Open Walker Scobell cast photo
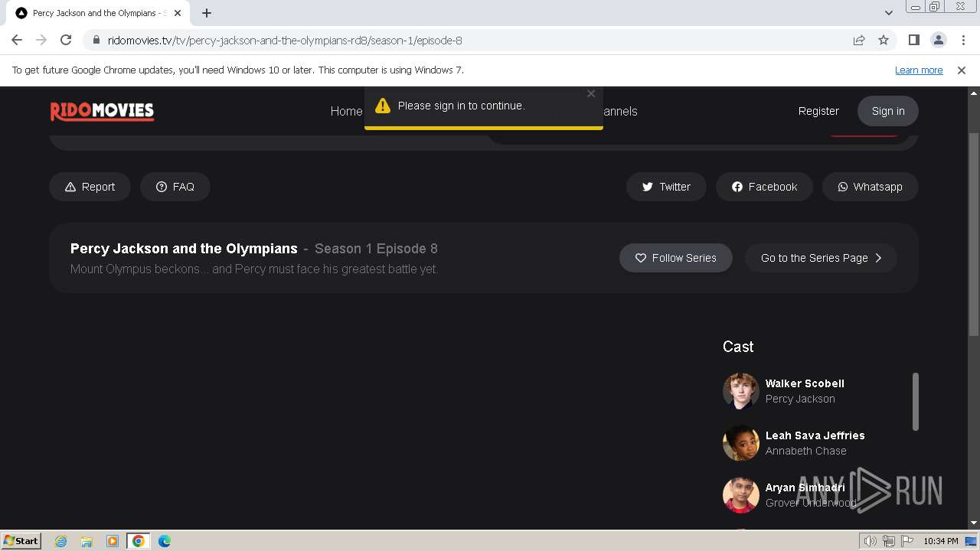980x551 pixels. point(741,391)
